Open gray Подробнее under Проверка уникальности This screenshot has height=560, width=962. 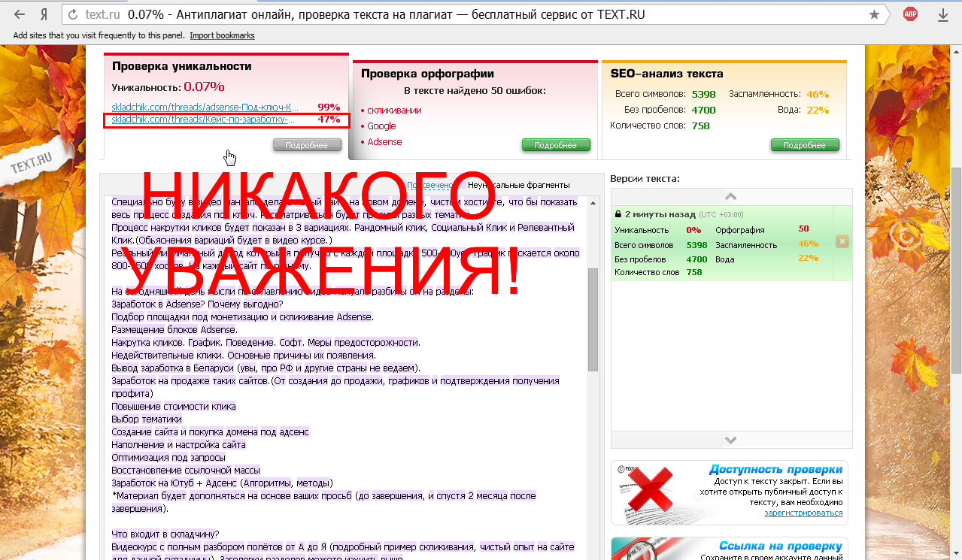(x=307, y=145)
